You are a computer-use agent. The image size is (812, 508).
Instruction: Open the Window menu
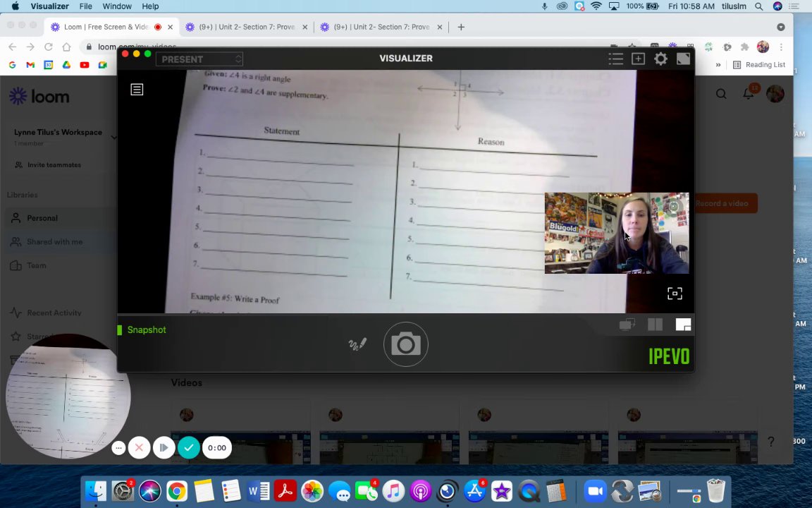pyautogui.click(x=117, y=6)
